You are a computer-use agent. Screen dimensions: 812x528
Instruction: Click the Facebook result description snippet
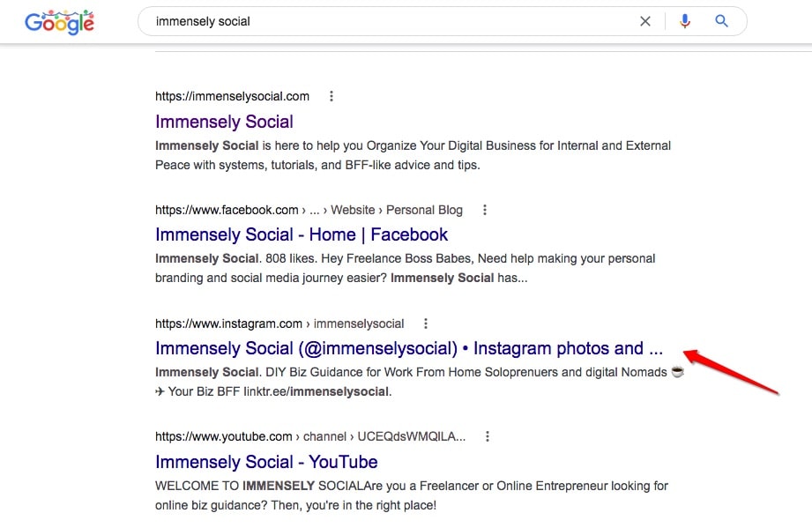coord(406,267)
